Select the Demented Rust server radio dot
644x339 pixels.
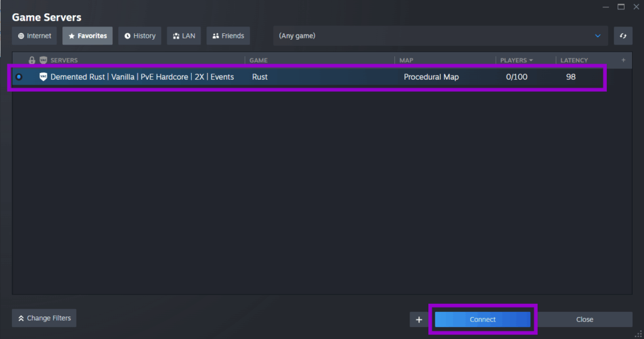click(x=18, y=77)
